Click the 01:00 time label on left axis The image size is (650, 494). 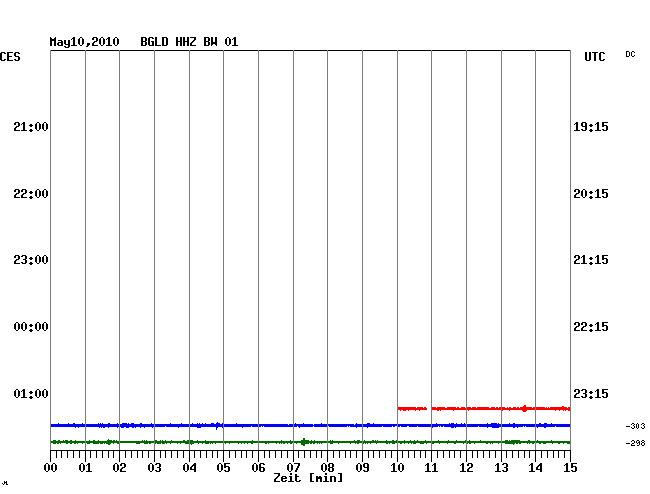[31, 393]
